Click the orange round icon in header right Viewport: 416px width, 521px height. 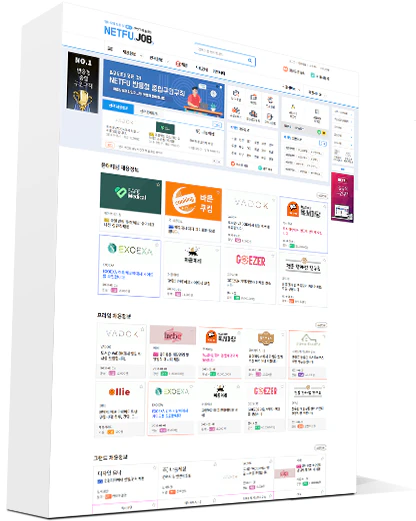[285, 69]
